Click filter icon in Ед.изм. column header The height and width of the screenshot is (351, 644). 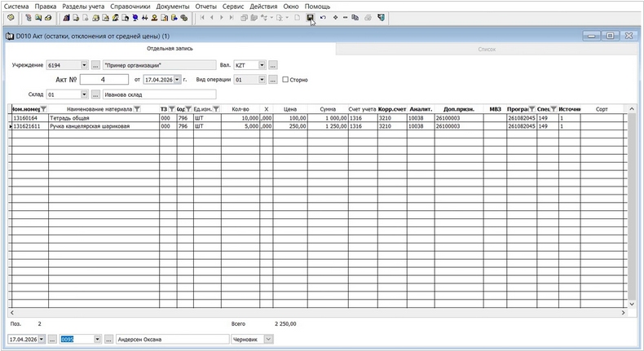pos(216,108)
